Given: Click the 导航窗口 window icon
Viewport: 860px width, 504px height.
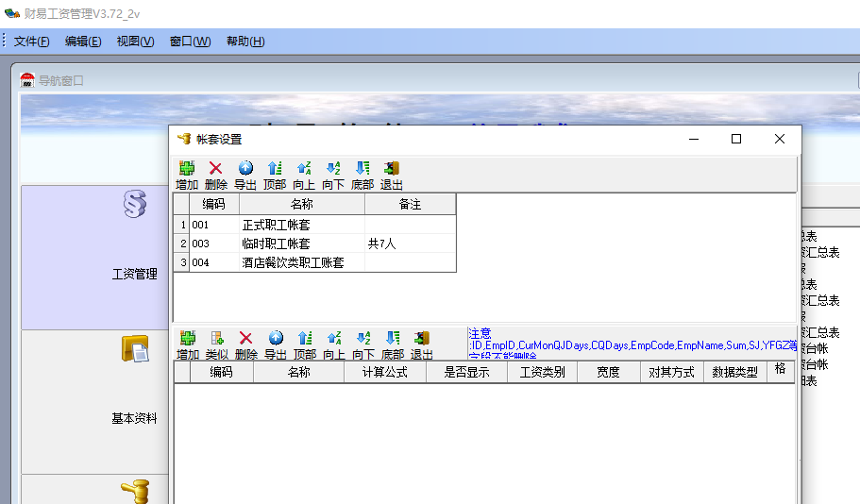Looking at the screenshot, I should [27, 80].
